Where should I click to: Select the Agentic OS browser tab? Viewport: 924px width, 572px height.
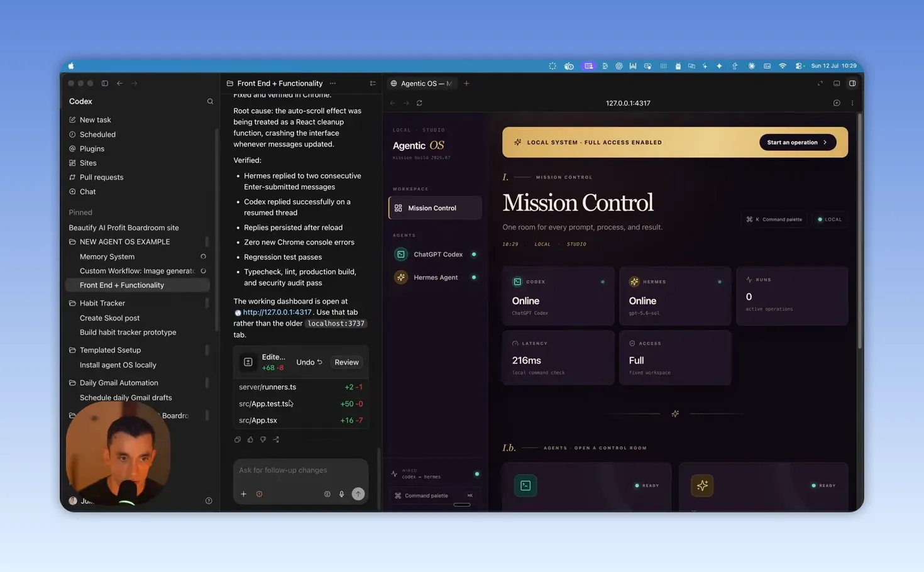(x=422, y=83)
